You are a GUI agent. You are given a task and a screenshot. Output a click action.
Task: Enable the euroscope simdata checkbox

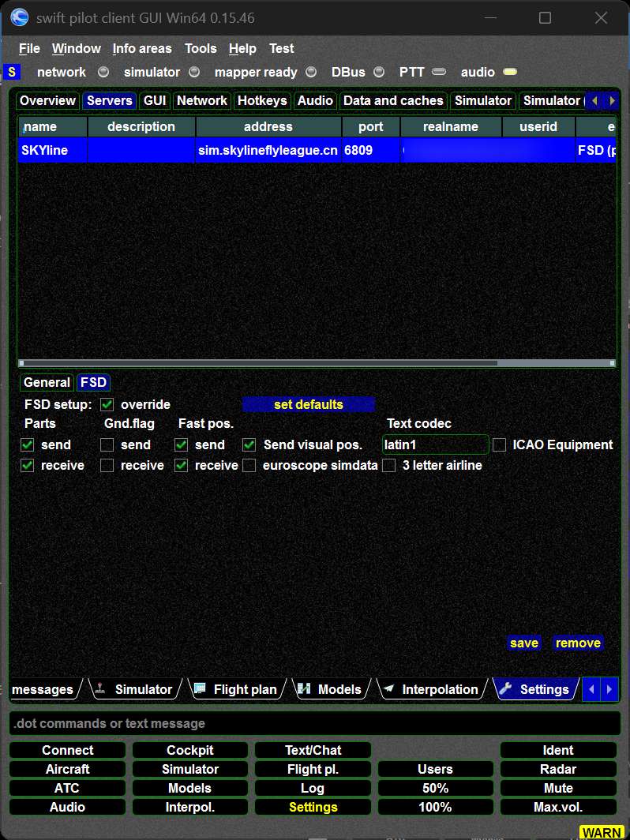pos(249,465)
